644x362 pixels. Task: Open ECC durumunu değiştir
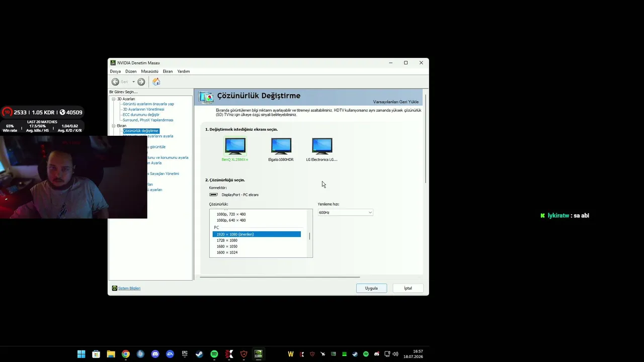pos(141,115)
